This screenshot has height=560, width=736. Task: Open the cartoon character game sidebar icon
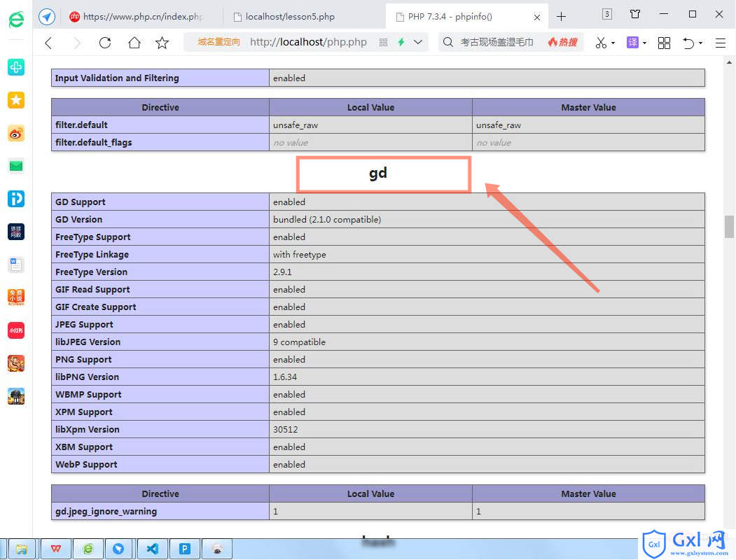tap(16, 363)
